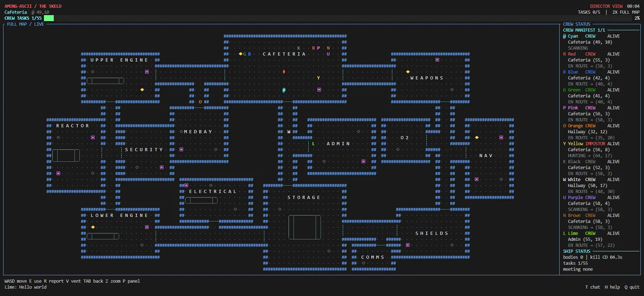Select the magenta task marker in Security
Image resolution: width=644 pixels, height=296 pixels.
[x=162, y=167]
